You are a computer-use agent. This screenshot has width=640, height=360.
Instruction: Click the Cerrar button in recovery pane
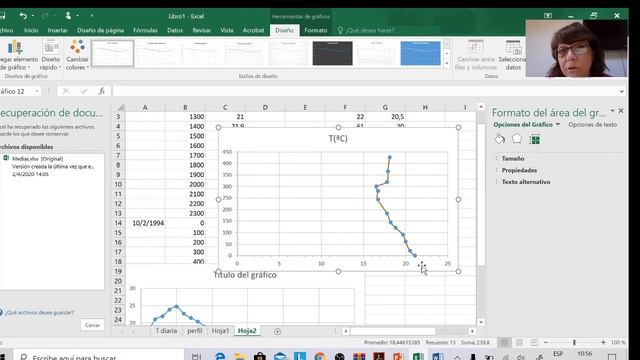tap(92, 325)
